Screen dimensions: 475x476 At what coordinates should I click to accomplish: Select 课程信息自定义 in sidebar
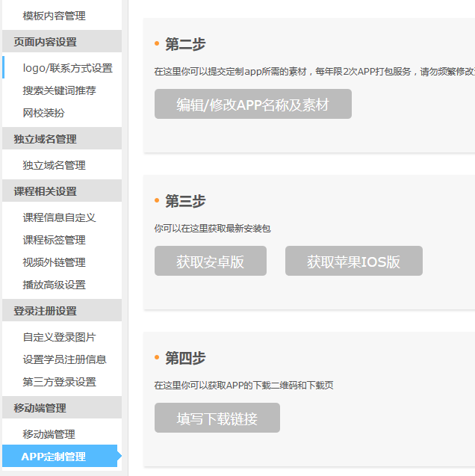[x=59, y=217]
